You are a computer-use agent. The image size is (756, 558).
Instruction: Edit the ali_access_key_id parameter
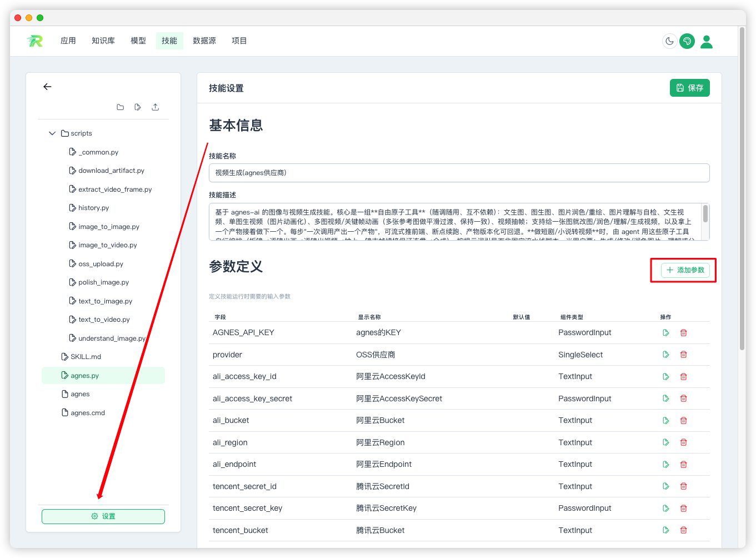coord(666,377)
